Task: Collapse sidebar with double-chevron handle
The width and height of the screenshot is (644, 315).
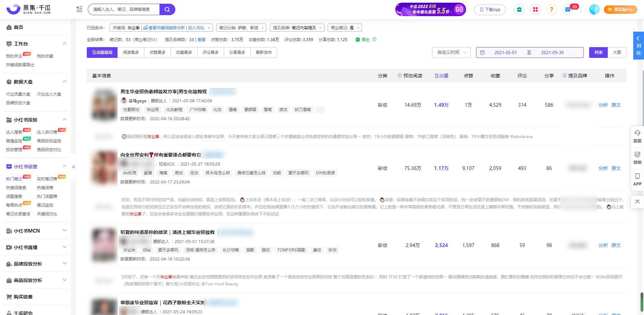Action: (x=73, y=167)
